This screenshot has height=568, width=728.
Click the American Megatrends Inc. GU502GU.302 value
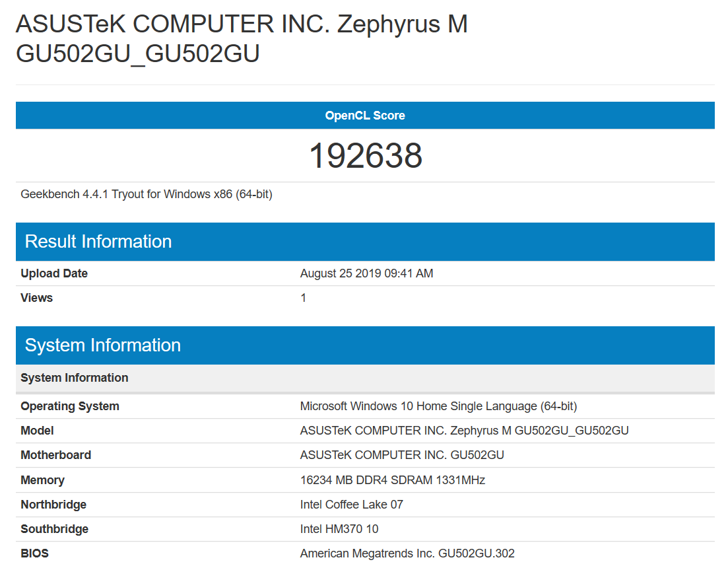point(407,553)
